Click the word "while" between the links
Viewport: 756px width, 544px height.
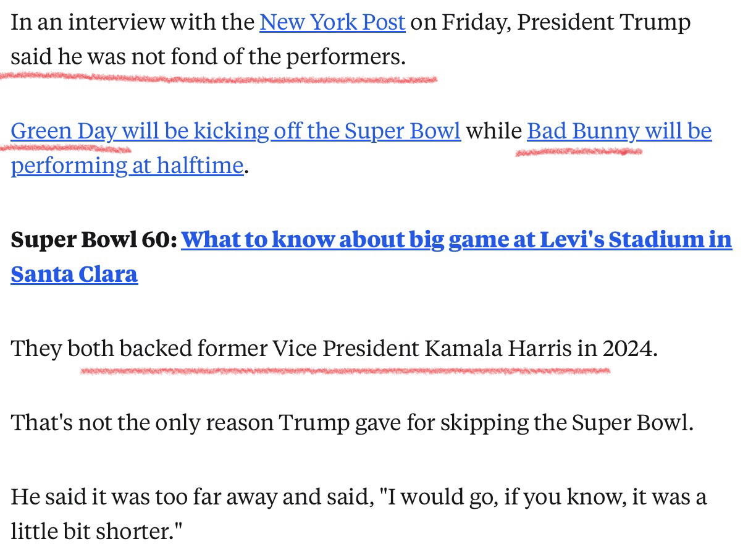point(493,131)
